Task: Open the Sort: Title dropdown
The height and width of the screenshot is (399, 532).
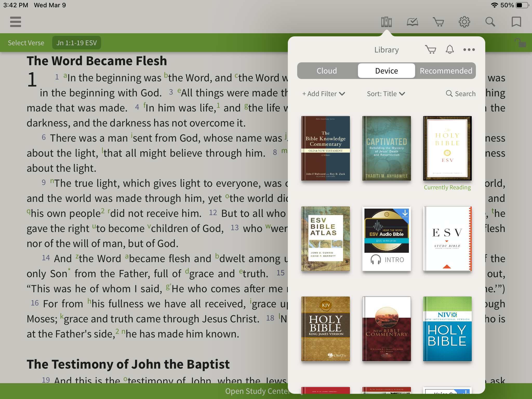Action: coord(386,94)
